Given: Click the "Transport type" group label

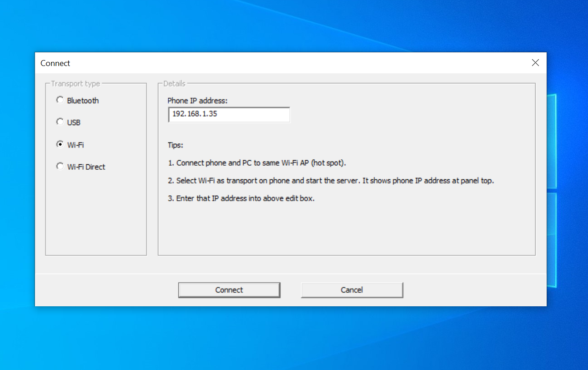Looking at the screenshot, I should point(75,84).
